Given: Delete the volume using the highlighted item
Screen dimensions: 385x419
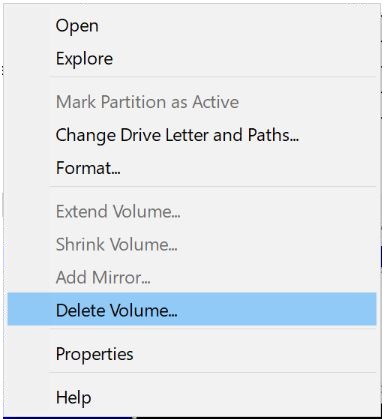Looking at the screenshot, I should (x=192, y=310).
